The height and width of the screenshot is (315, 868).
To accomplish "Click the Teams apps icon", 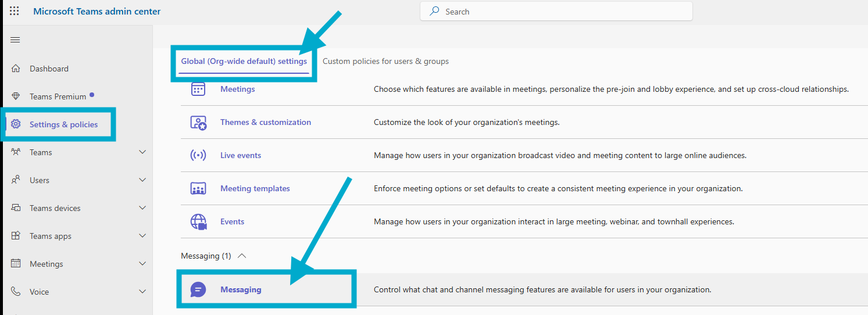I will click(16, 236).
